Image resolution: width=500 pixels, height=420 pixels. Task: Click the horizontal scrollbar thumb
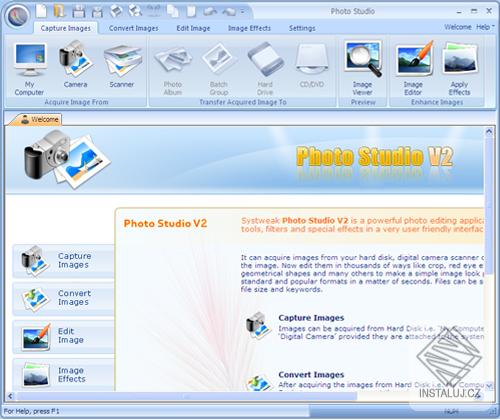(x=187, y=396)
